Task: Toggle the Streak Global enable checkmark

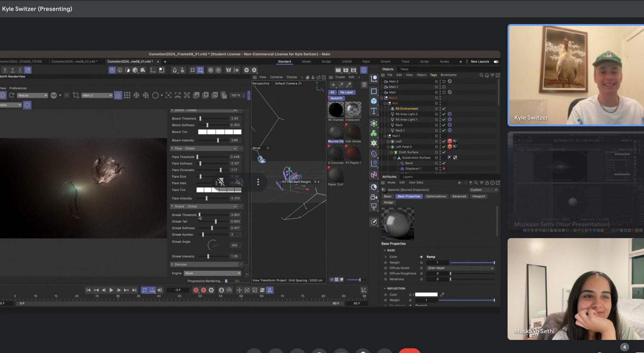Action: tap(235, 206)
